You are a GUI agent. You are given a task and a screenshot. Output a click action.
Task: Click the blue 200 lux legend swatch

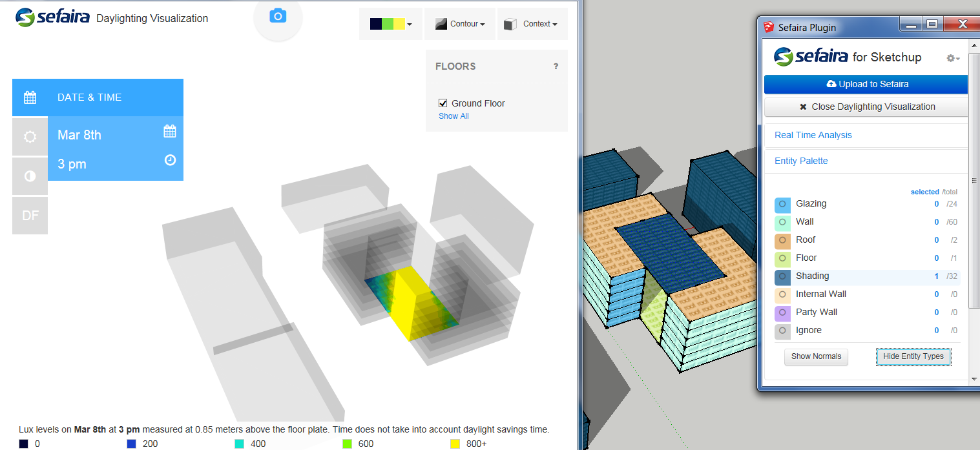coord(132,444)
